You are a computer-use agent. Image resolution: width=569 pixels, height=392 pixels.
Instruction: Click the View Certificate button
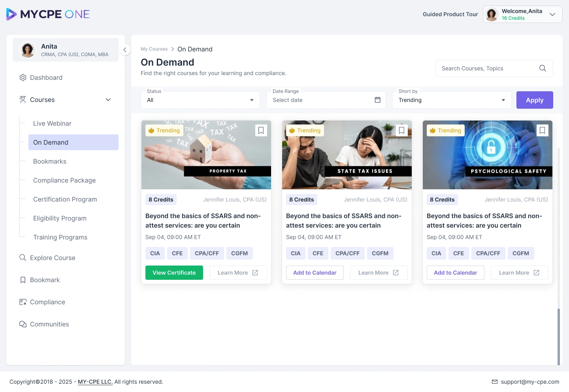click(x=174, y=273)
